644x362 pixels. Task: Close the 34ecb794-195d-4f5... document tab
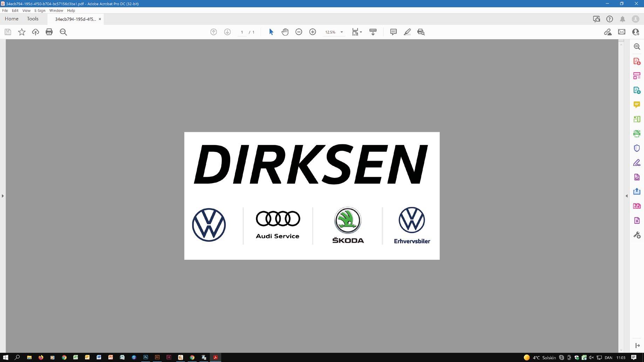100,19
